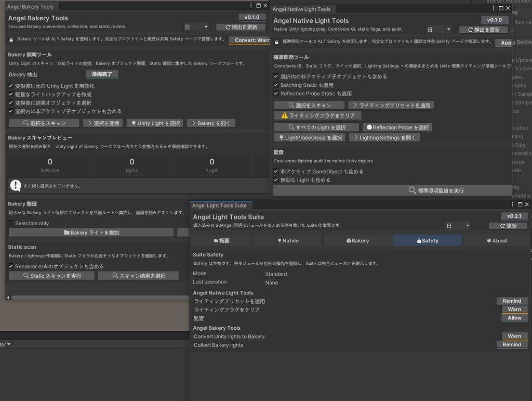The width and height of the screenshot is (532, 401).
Task: Toggle 非アクティブ GameObject も含める checkbox
Action: [276, 172]
